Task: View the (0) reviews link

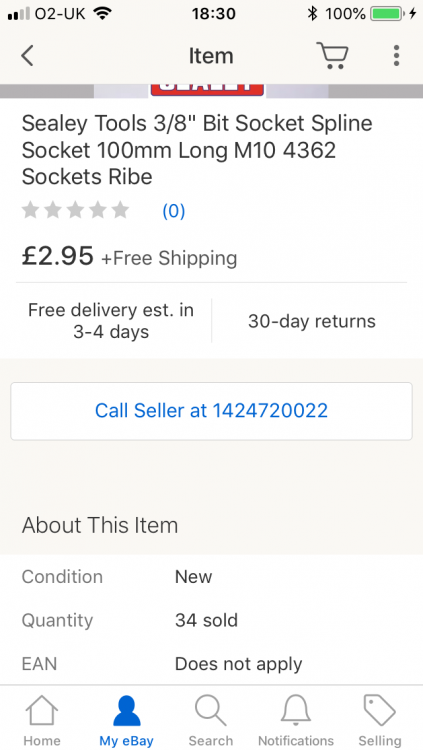Action: tap(174, 211)
